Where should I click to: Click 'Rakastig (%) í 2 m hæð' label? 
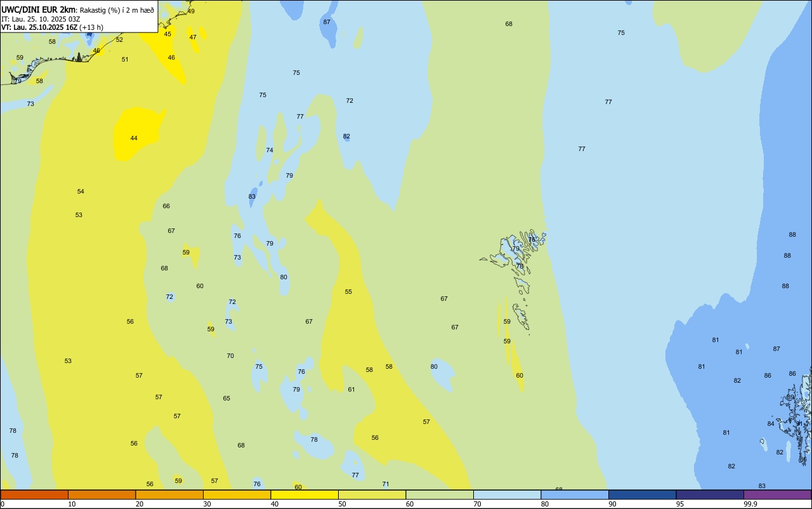pos(117,10)
